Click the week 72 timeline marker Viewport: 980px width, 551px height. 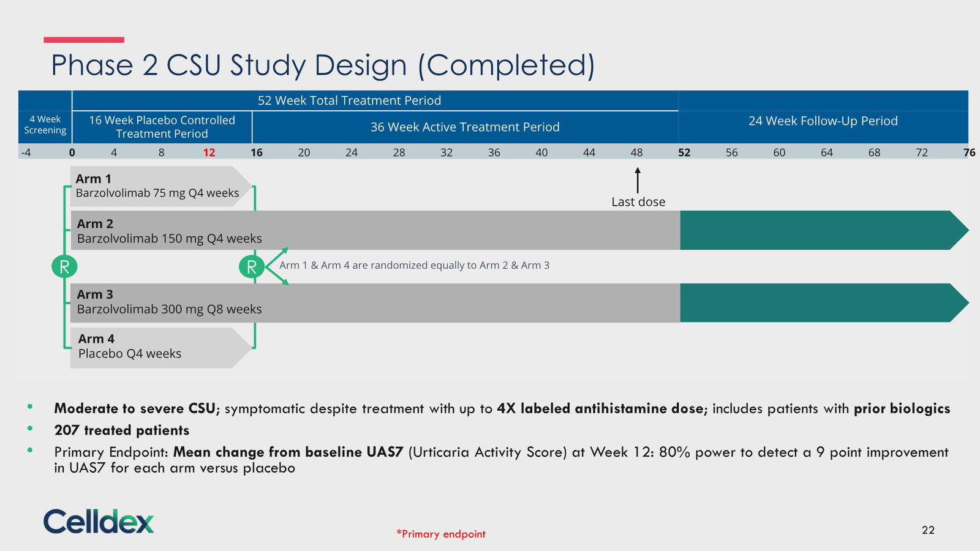pyautogui.click(x=922, y=152)
